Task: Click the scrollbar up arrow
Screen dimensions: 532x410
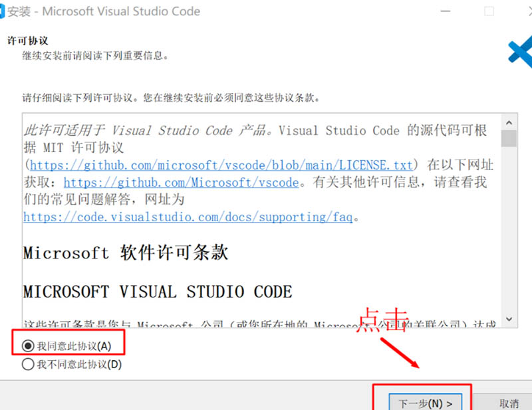Action: pos(509,122)
